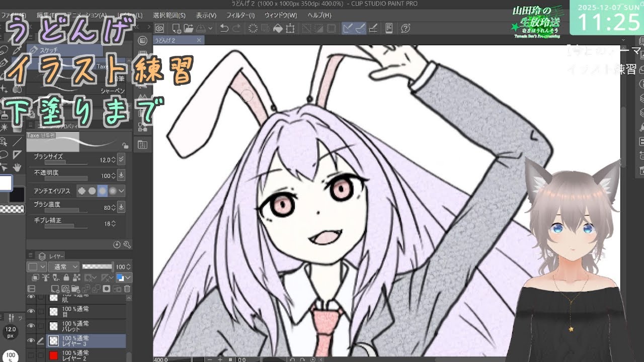Select the 目 layer row
644x362 pixels.
(x=75, y=312)
